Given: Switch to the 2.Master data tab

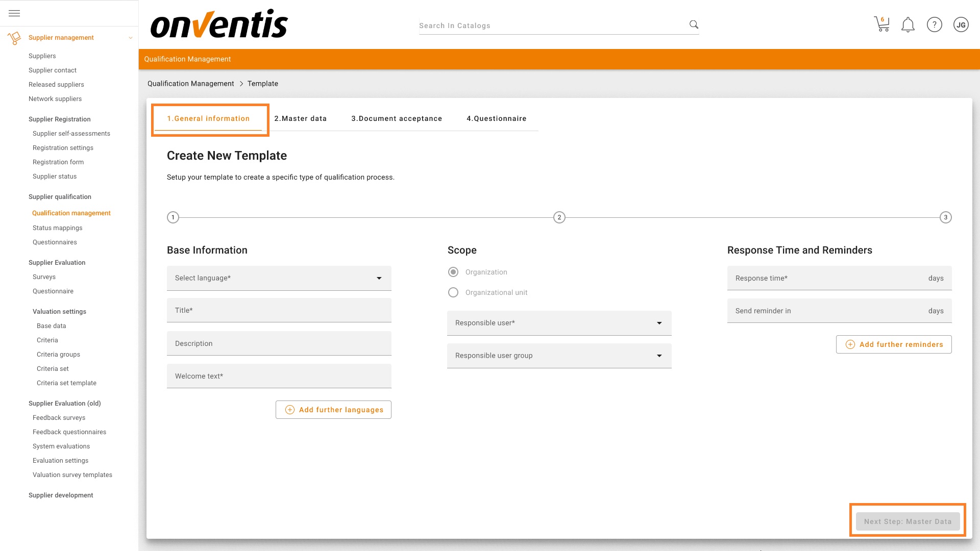Looking at the screenshot, I should (x=300, y=118).
